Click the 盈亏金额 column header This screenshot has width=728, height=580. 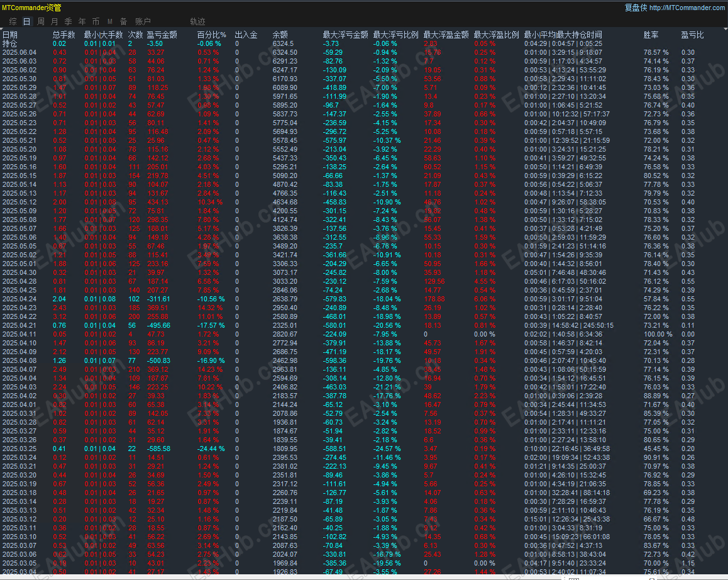click(162, 35)
